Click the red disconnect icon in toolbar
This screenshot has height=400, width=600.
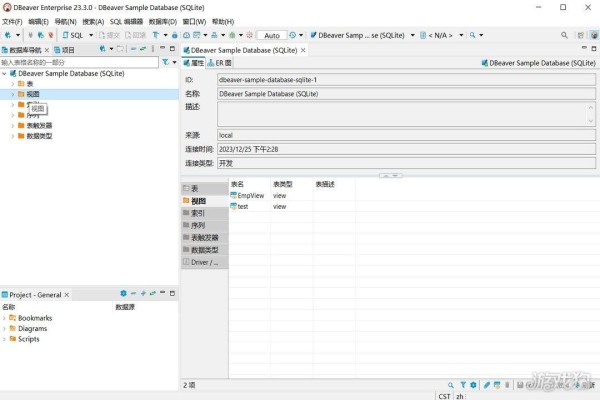(51, 35)
